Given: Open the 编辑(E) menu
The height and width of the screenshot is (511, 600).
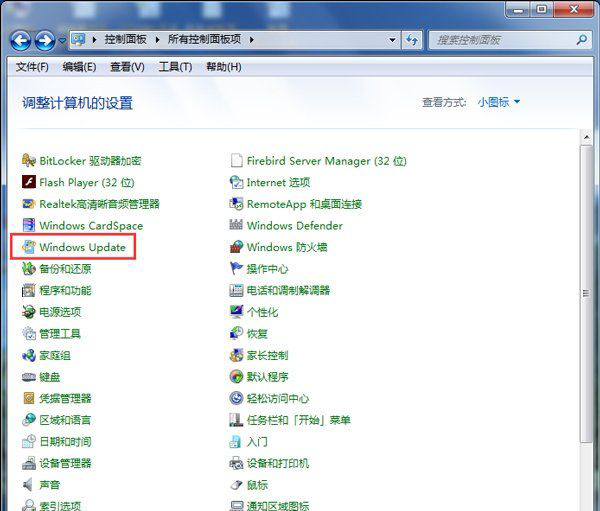Looking at the screenshot, I should (x=79, y=67).
